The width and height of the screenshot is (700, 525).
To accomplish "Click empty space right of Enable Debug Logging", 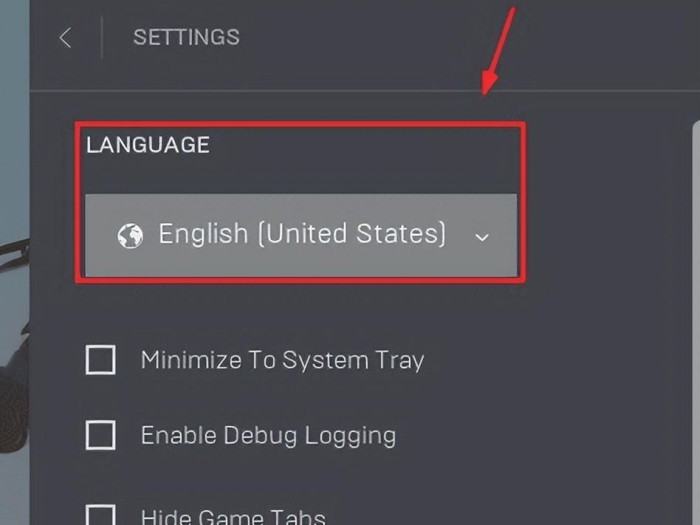I will coord(536,435).
